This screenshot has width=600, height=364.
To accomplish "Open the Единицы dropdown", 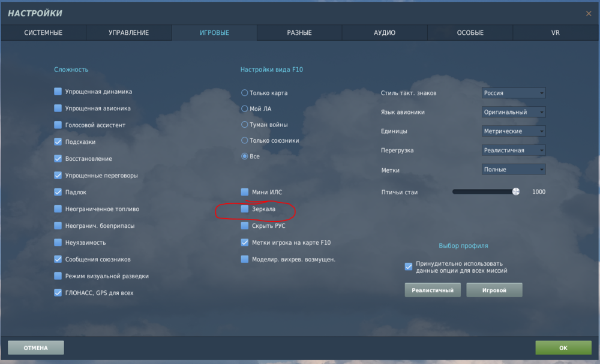I will (514, 131).
